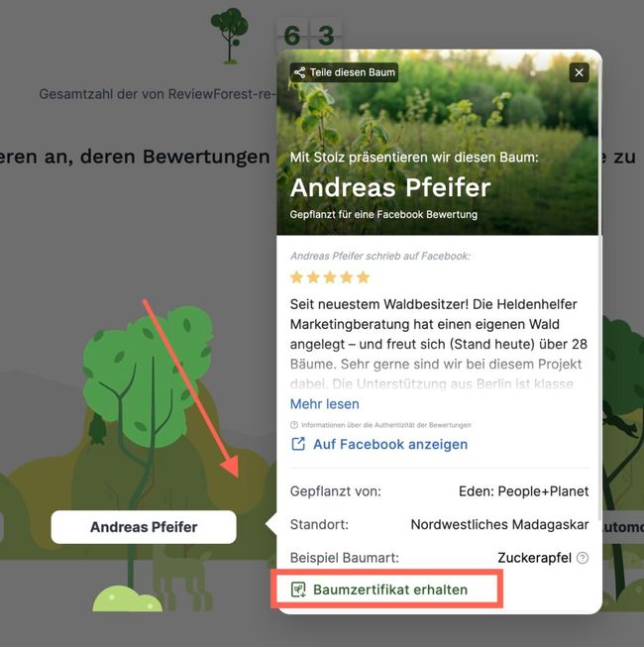Viewport: 644px width, 647px height.
Task: Click the external link icon beside Auf Facebook
Action: 298,444
